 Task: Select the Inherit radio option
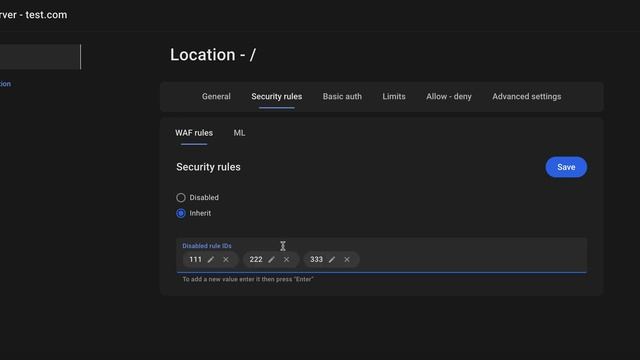point(181,213)
